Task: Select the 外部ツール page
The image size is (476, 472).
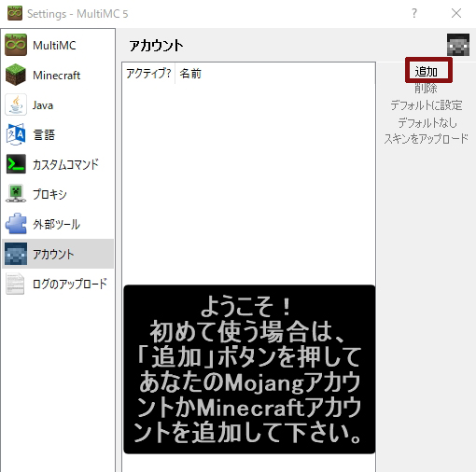Action: [x=56, y=224]
